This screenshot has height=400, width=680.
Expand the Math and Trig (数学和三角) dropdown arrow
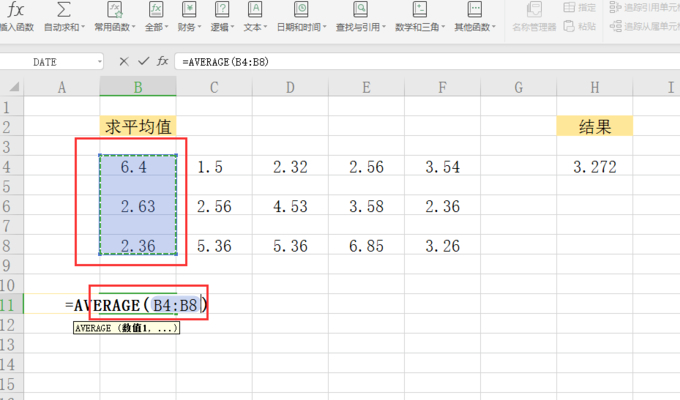pos(443,27)
